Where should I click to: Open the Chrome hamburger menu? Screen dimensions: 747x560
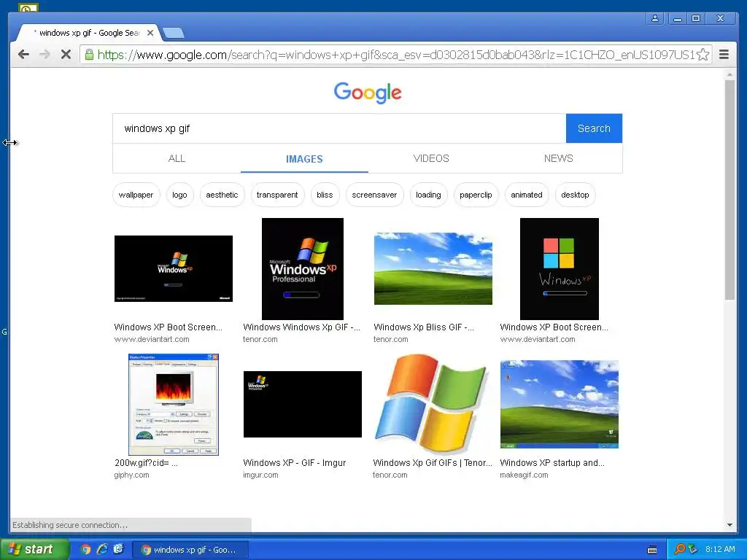pos(724,55)
